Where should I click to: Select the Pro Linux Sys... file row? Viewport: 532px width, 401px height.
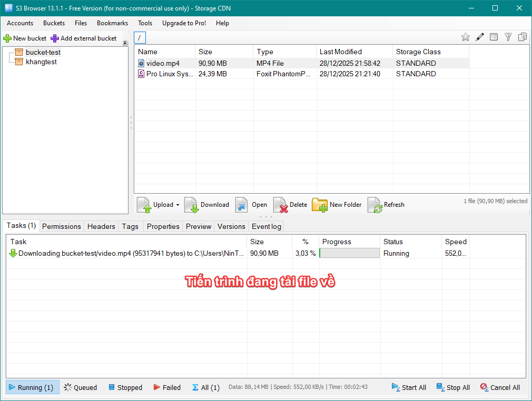(170, 74)
